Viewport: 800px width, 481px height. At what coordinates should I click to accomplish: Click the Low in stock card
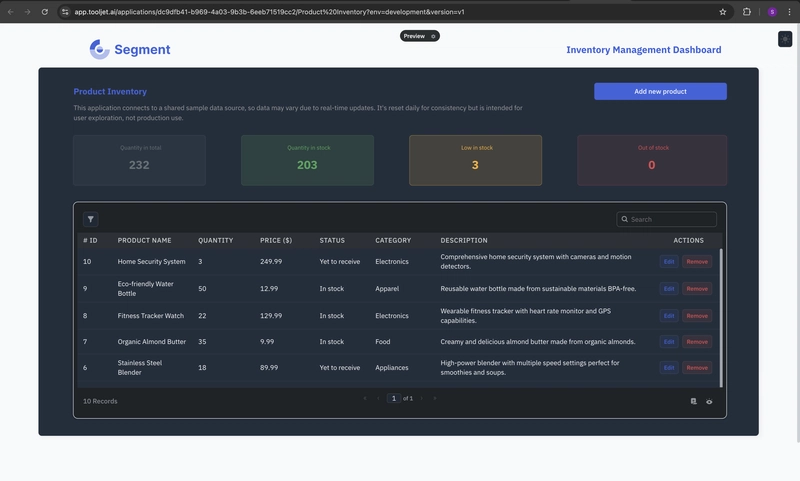(476, 160)
